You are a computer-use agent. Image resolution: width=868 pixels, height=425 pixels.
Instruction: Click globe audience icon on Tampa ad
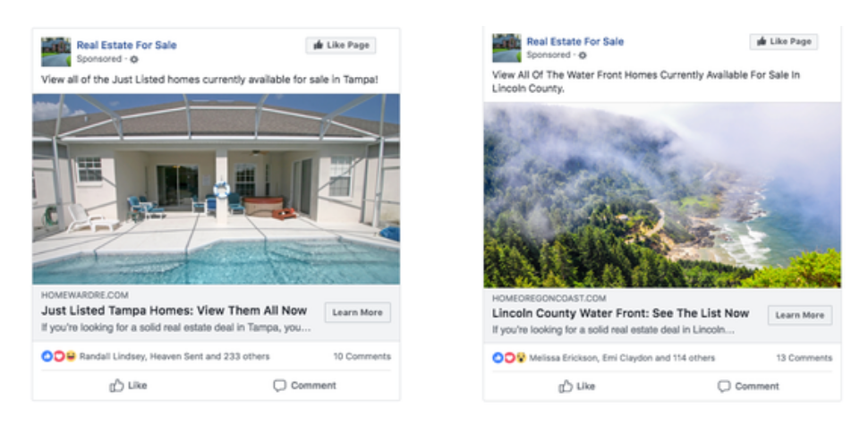click(134, 59)
